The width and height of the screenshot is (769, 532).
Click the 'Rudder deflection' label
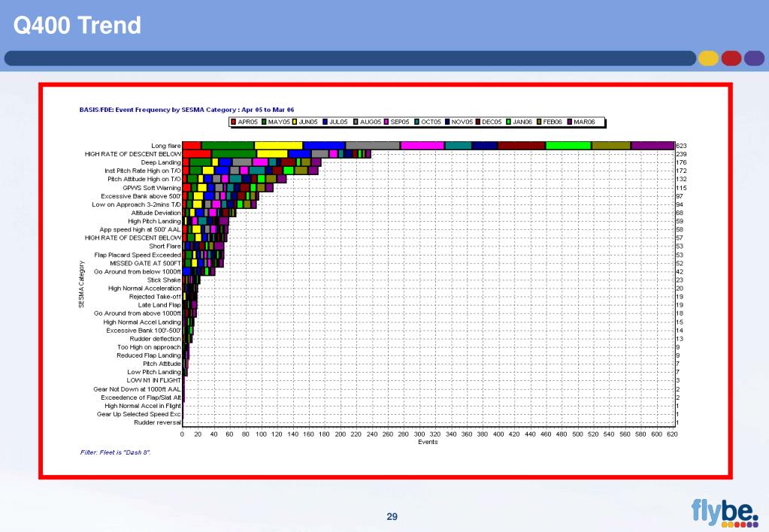click(156, 339)
